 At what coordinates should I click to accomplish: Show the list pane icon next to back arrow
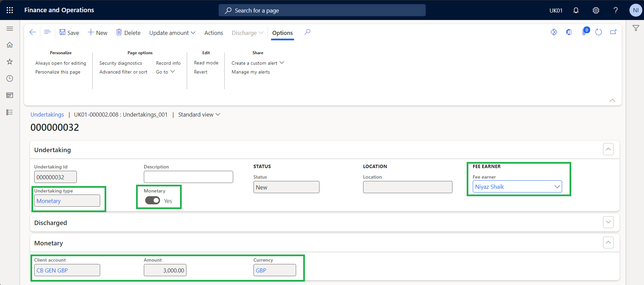(x=47, y=32)
